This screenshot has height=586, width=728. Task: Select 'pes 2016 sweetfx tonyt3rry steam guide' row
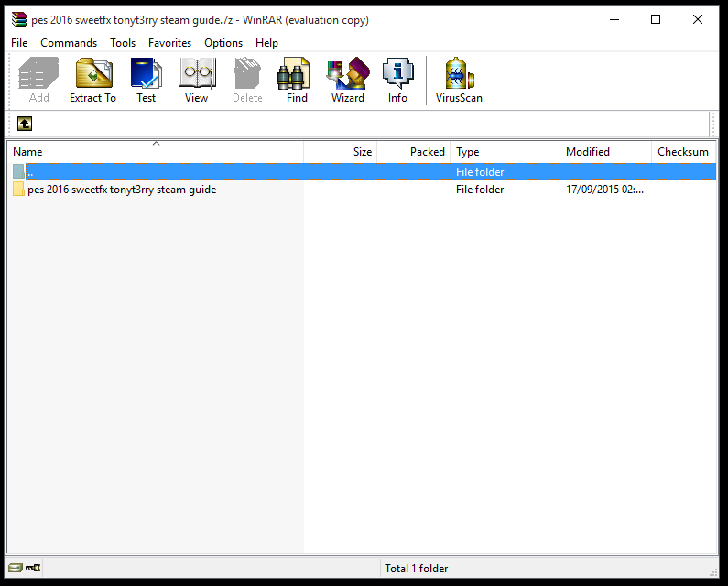click(364, 190)
